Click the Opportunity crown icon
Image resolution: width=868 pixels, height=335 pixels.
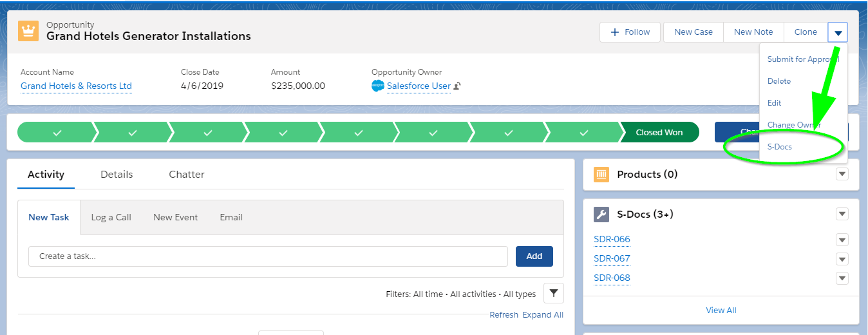(x=28, y=30)
